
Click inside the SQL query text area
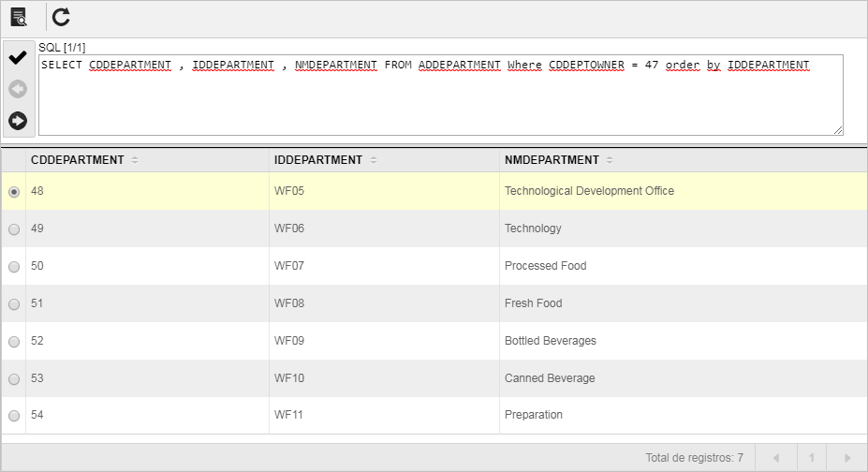(441, 95)
